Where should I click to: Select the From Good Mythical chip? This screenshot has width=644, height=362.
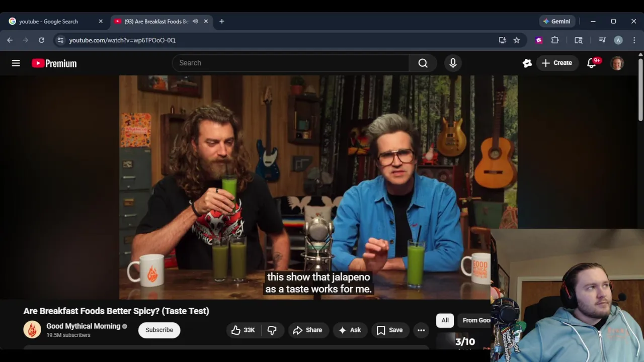[474, 320]
